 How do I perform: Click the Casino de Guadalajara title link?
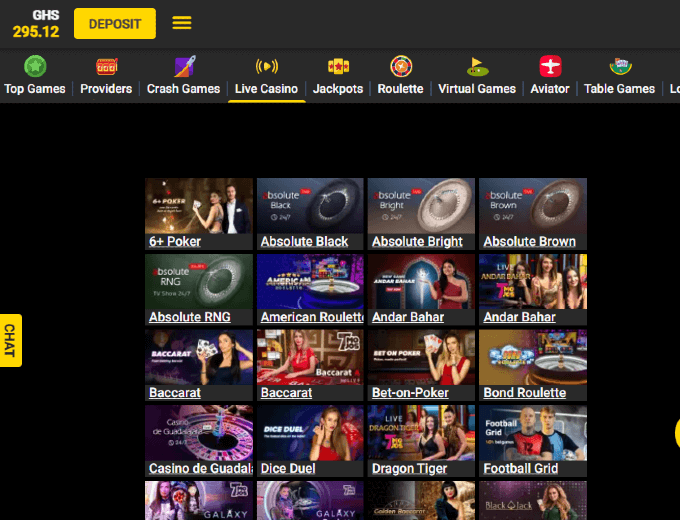point(200,468)
